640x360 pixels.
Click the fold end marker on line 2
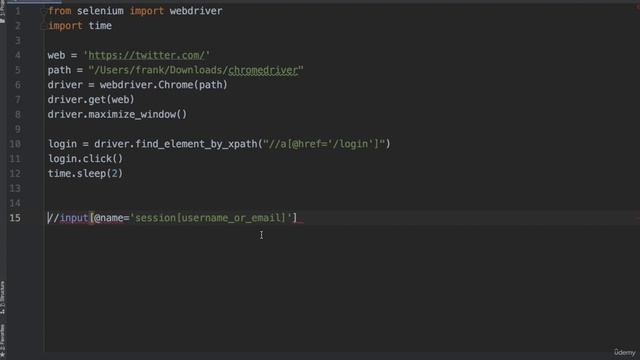[43, 26]
